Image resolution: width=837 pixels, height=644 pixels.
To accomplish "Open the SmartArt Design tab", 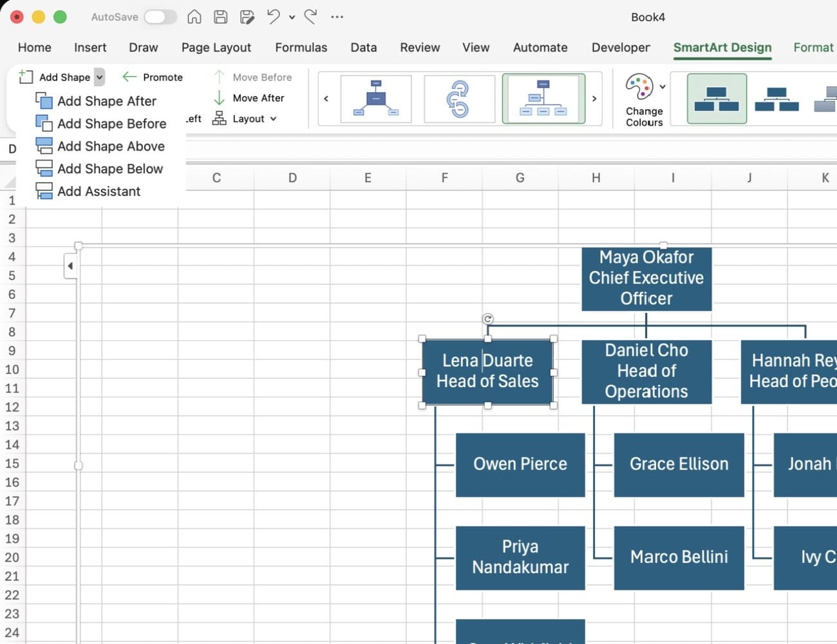I will click(x=722, y=47).
